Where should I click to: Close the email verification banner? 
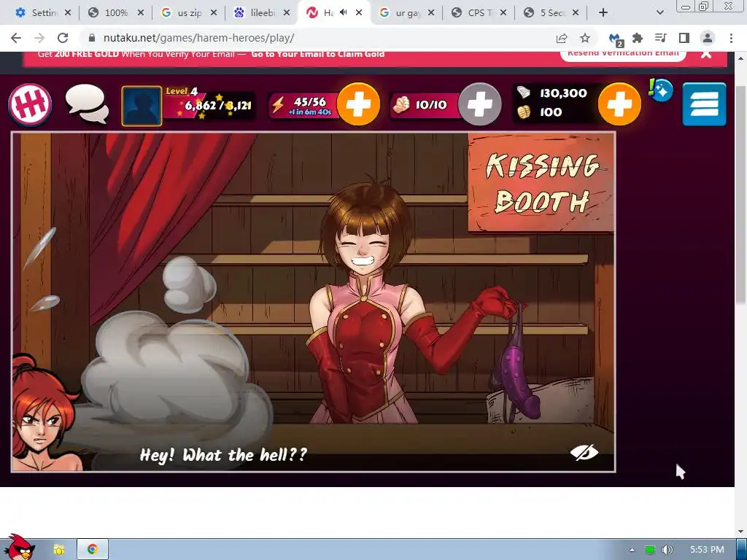click(x=706, y=54)
